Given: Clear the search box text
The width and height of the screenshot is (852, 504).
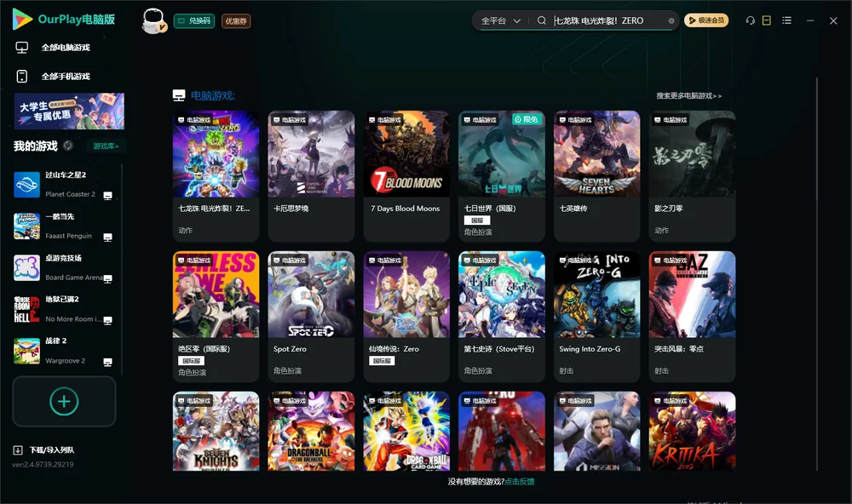Looking at the screenshot, I should pos(671,20).
